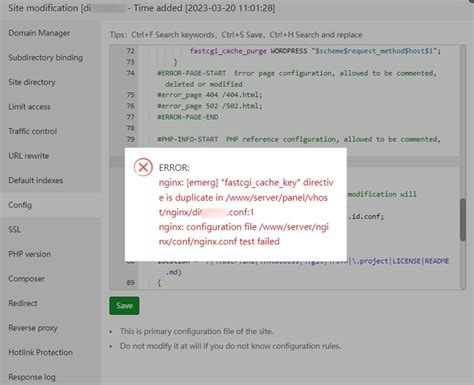Switch to URL rewrite tab

tap(29, 156)
